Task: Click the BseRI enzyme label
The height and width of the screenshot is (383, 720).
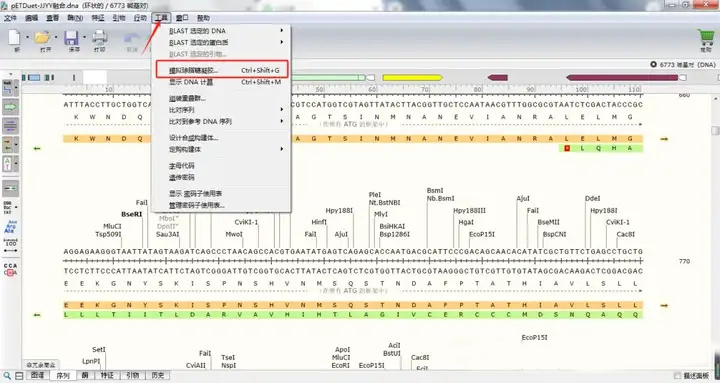Action: [x=132, y=214]
